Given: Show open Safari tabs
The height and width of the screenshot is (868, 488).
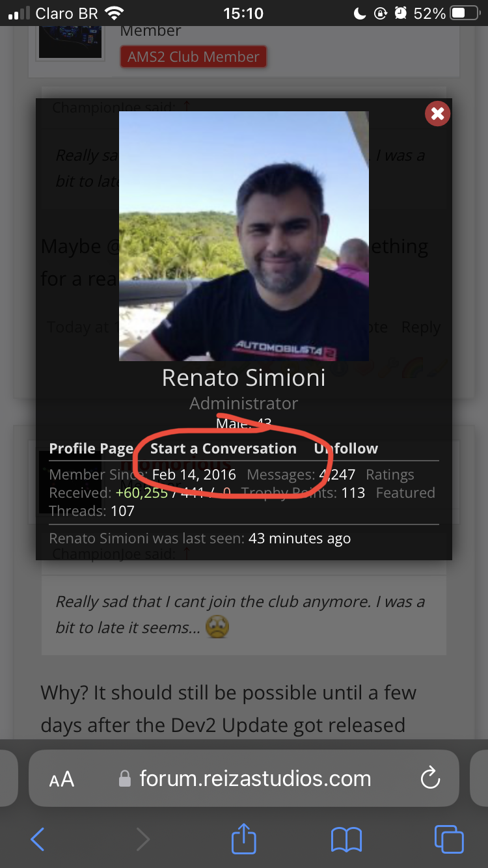Looking at the screenshot, I should pyautogui.click(x=449, y=839).
